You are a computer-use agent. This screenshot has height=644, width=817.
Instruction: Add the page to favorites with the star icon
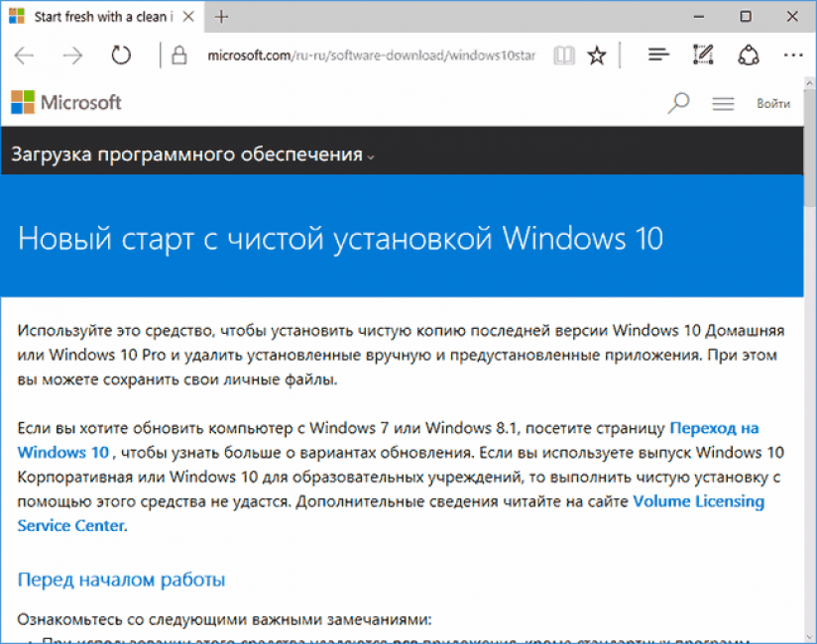pyautogui.click(x=597, y=55)
